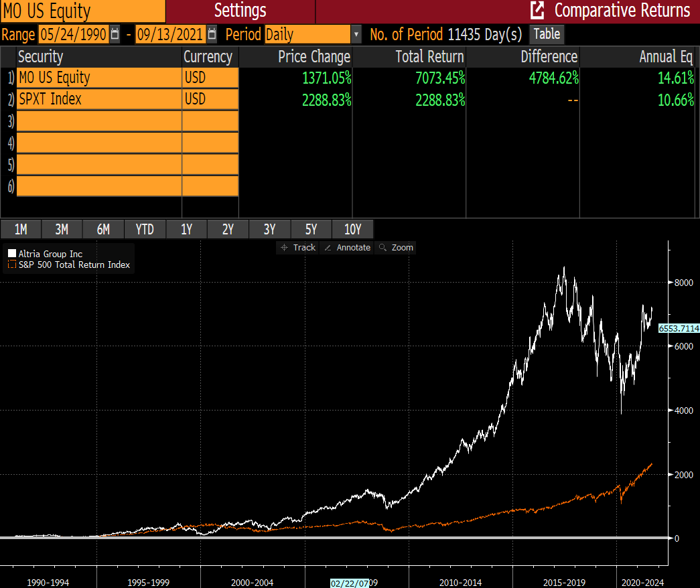Select the Annotate pencil tool
Image resolution: width=700 pixels, height=588 pixels.
pyautogui.click(x=348, y=247)
